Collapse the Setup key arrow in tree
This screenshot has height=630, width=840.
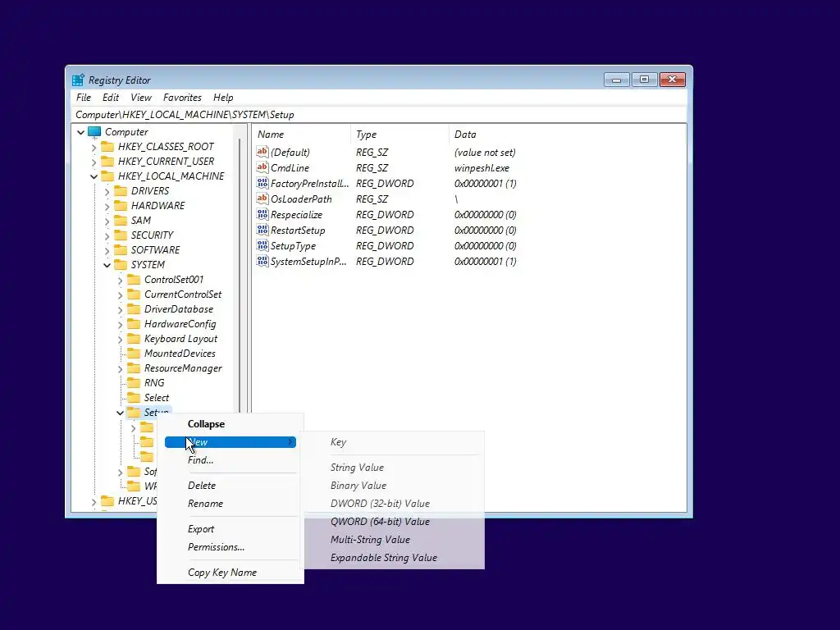pos(120,413)
